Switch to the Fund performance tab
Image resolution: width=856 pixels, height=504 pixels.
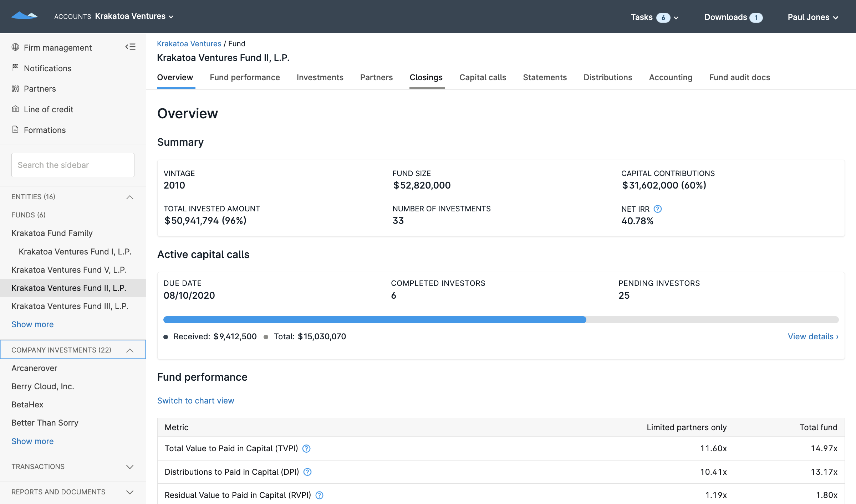pyautogui.click(x=245, y=77)
